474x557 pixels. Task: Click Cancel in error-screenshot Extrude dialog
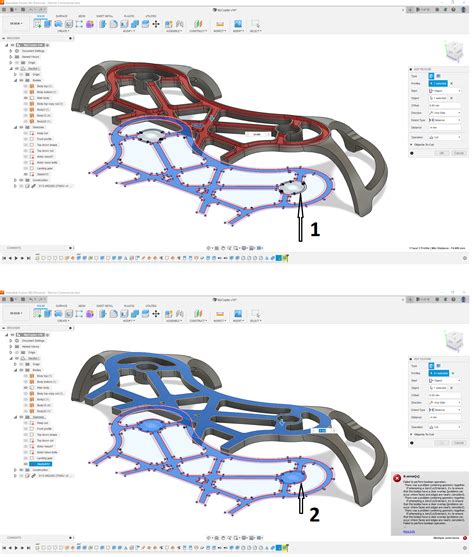coord(459,443)
